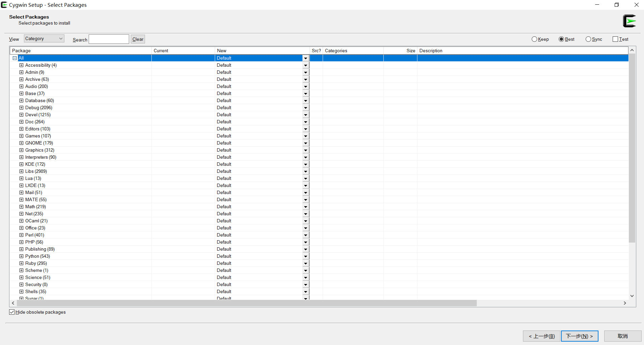The image size is (644, 345).
Task: Click the Package column header
Action: [81, 51]
